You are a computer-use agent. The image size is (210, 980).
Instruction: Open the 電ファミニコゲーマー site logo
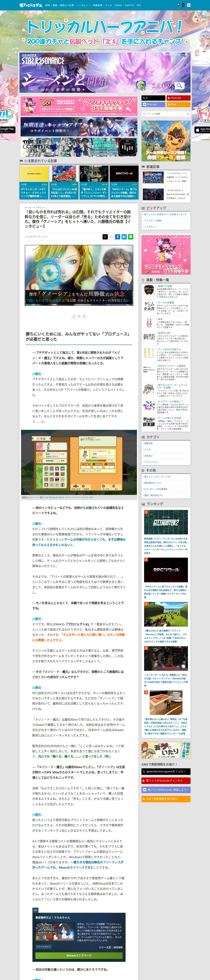pos(31,5)
